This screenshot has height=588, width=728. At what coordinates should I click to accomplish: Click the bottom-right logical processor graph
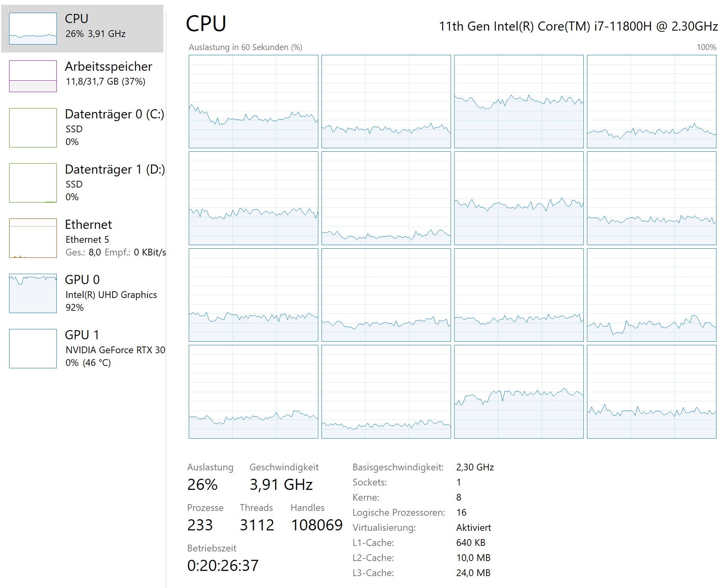[651, 392]
